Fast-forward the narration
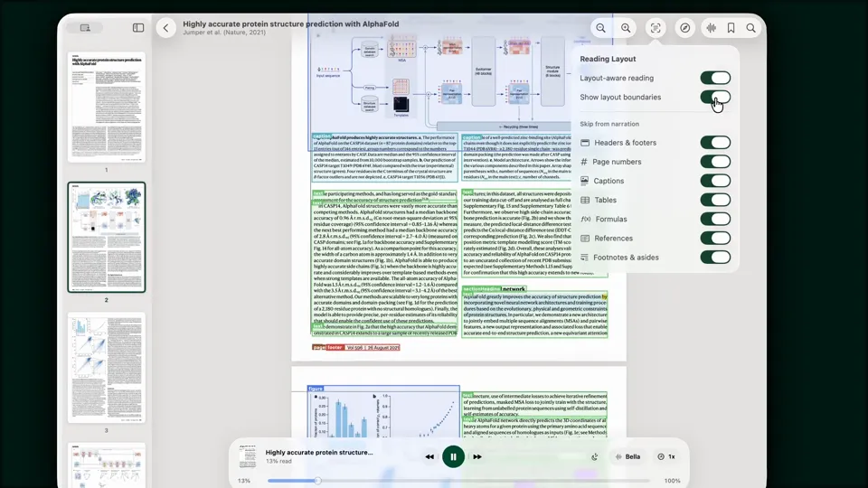868x488 pixels. tap(477, 457)
